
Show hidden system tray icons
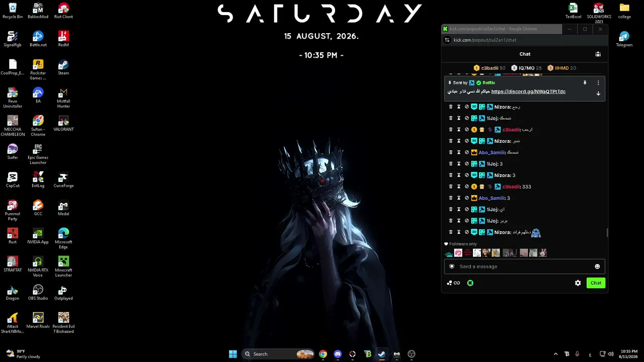point(555,354)
